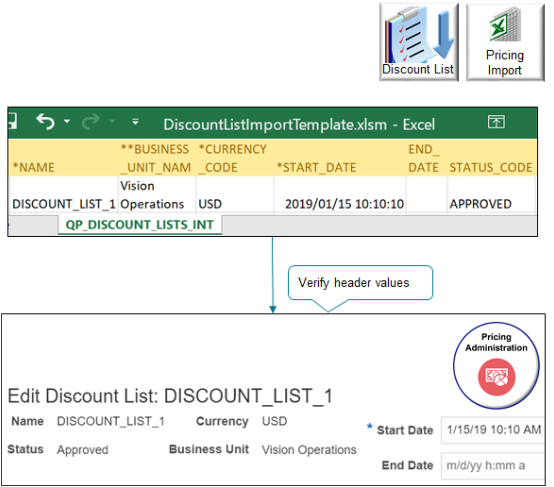Screen dimensions: 554x487
Task: Click the Currency value USD
Action: pos(275,421)
